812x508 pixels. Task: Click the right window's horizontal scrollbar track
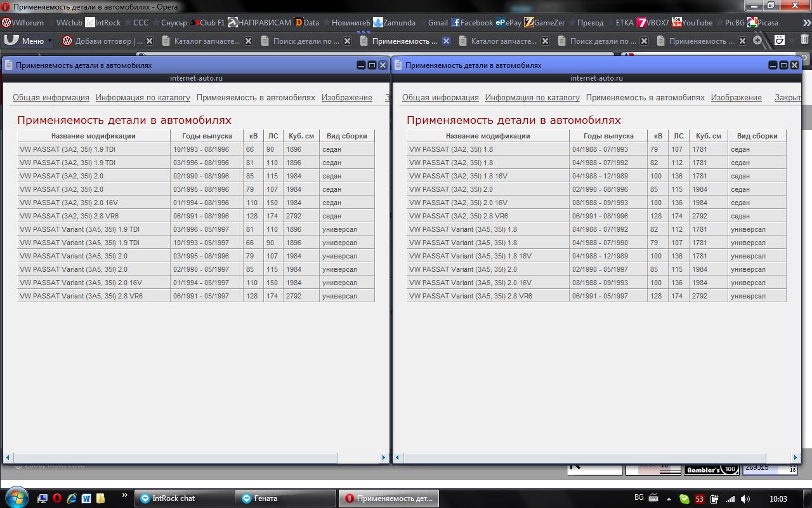pyautogui.click(x=596, y=458)
